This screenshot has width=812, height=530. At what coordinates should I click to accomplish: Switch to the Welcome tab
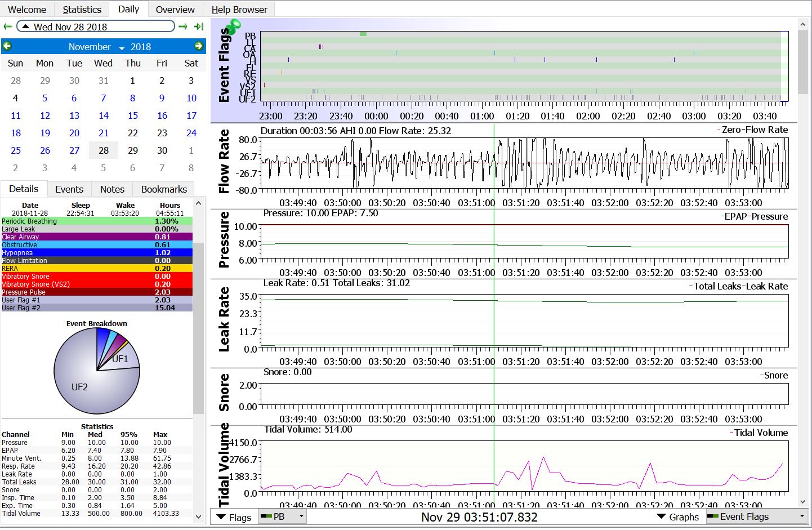point(27,10)
